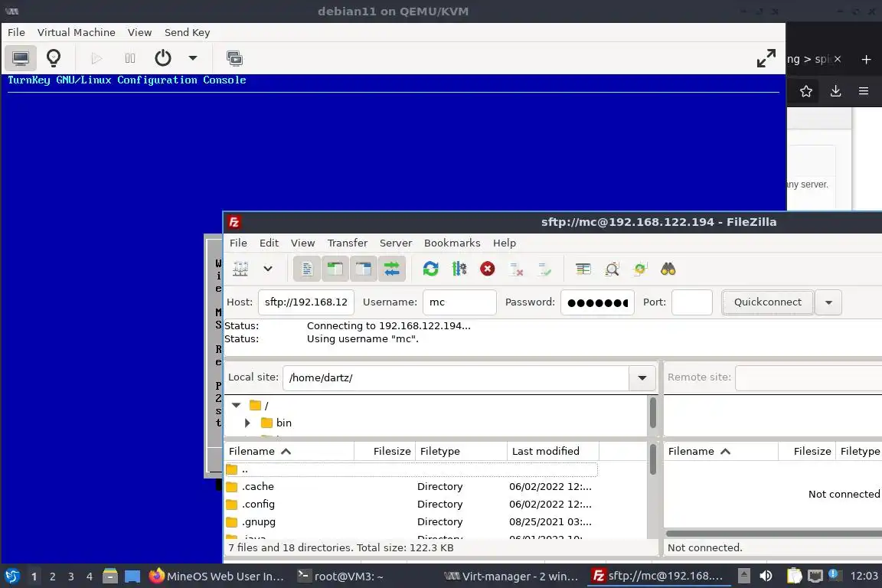Screen dimensions: 882x588
Task: Switch to root@VM3 terminal in taskbar
Action: [340, 577]
